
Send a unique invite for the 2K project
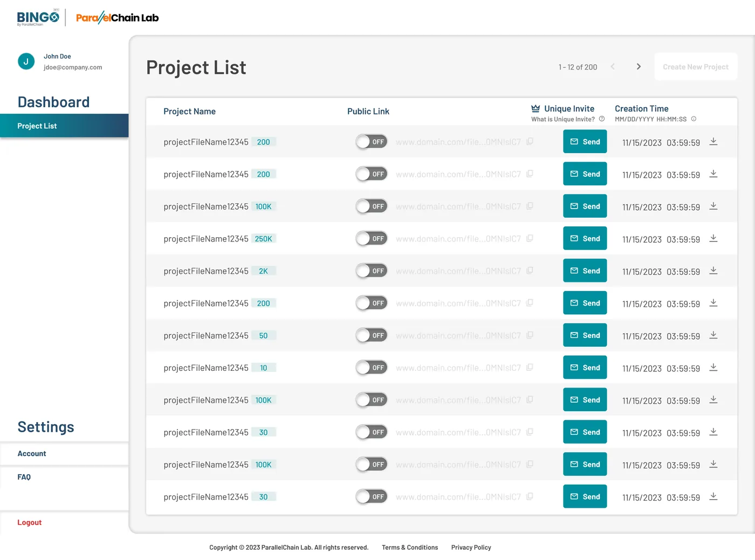585,271
